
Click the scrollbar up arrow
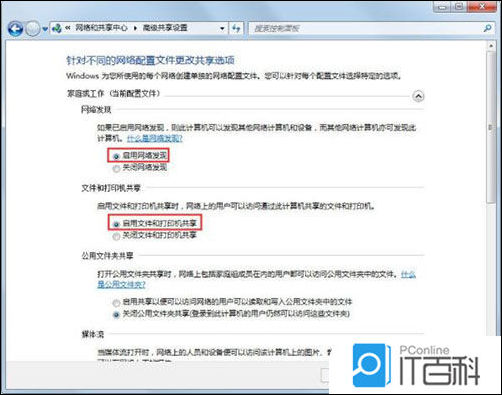491,46
